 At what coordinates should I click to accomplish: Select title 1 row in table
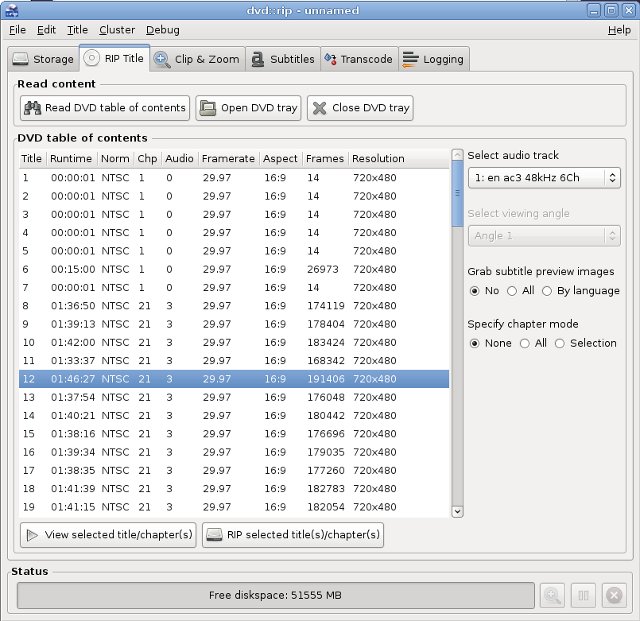[234, 178]
